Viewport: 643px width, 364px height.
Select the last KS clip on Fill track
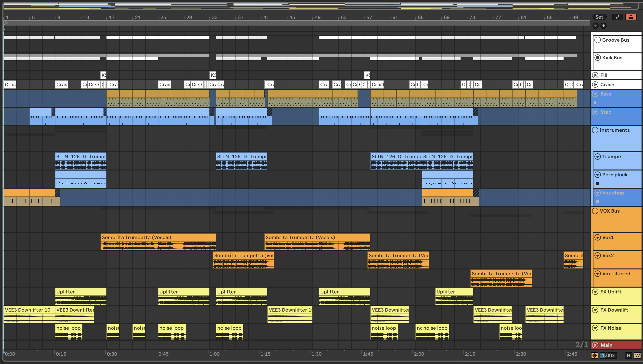point(367,75)
